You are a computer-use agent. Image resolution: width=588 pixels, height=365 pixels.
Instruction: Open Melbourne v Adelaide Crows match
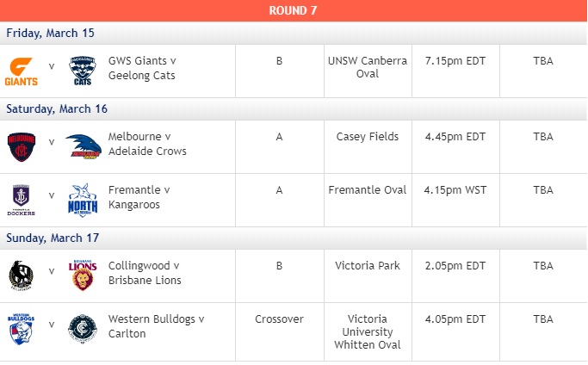tap(147, 144)
